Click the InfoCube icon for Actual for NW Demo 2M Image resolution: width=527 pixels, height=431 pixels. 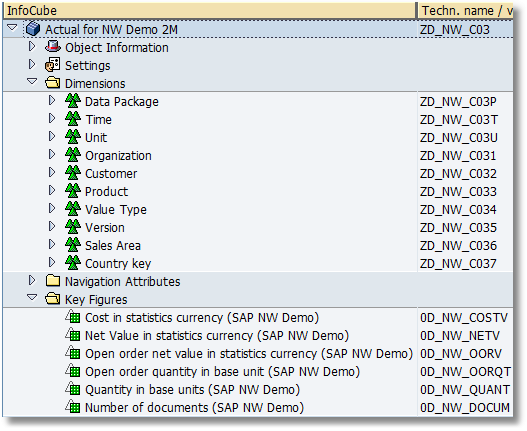point(33,29)
